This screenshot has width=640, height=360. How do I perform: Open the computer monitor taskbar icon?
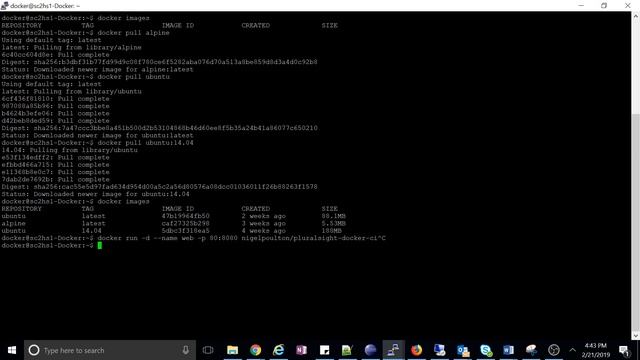point(440,350)
